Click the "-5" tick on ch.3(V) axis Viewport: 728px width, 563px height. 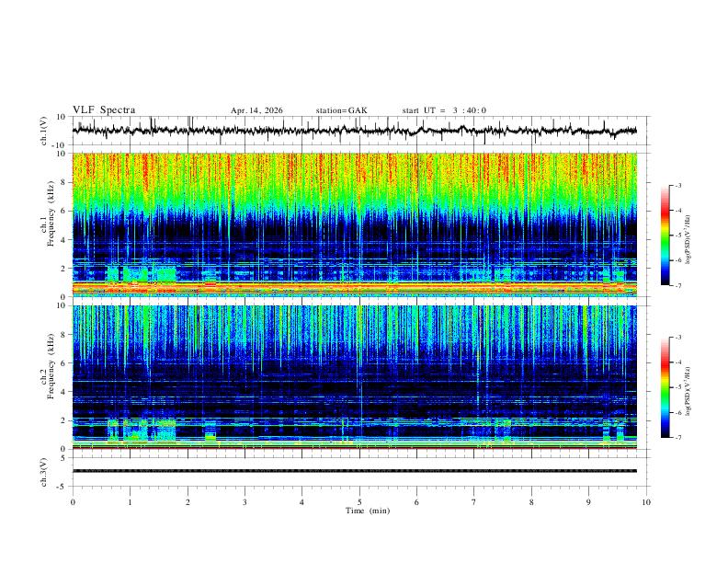tap(63, 487)
